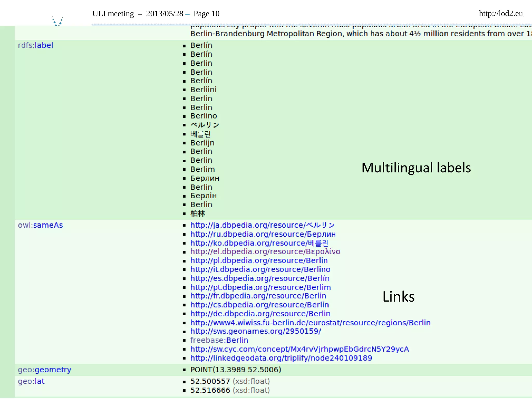
Task: Select the POINT(13.3989 52.5006) geometry value
Action: click(236, 370)
